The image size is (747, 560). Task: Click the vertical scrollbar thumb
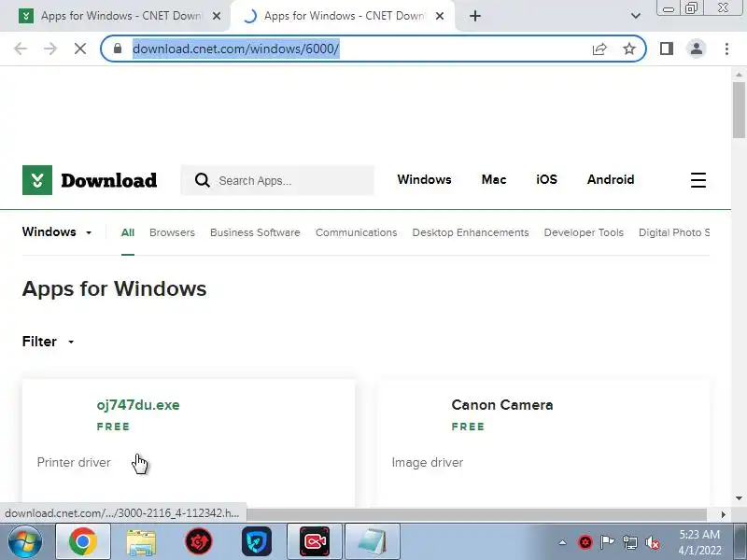(739, 109)
